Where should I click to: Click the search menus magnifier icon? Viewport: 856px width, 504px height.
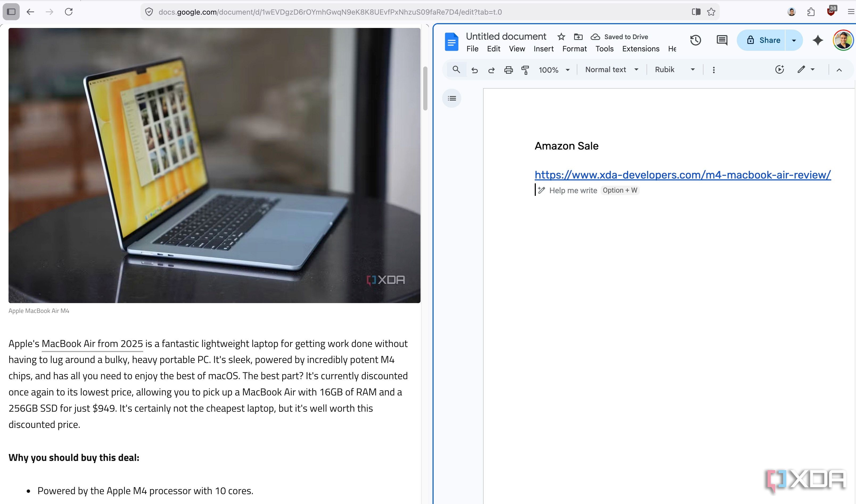456,70
